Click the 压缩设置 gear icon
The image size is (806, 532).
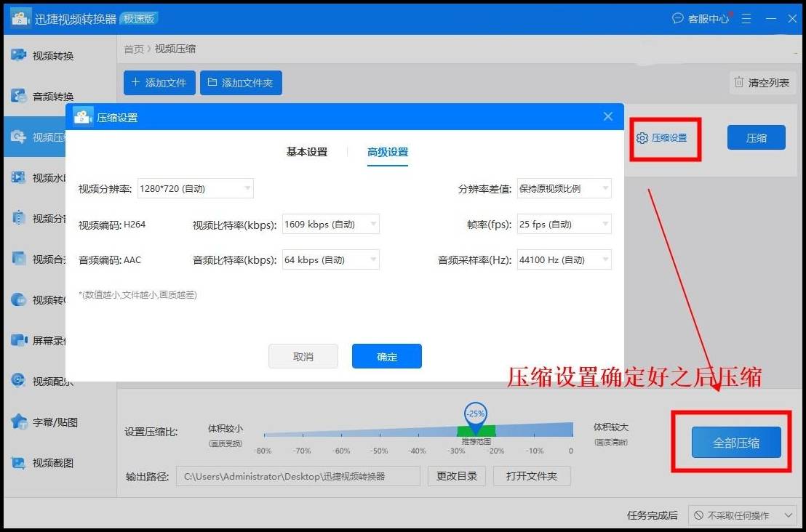pos(642,138)
